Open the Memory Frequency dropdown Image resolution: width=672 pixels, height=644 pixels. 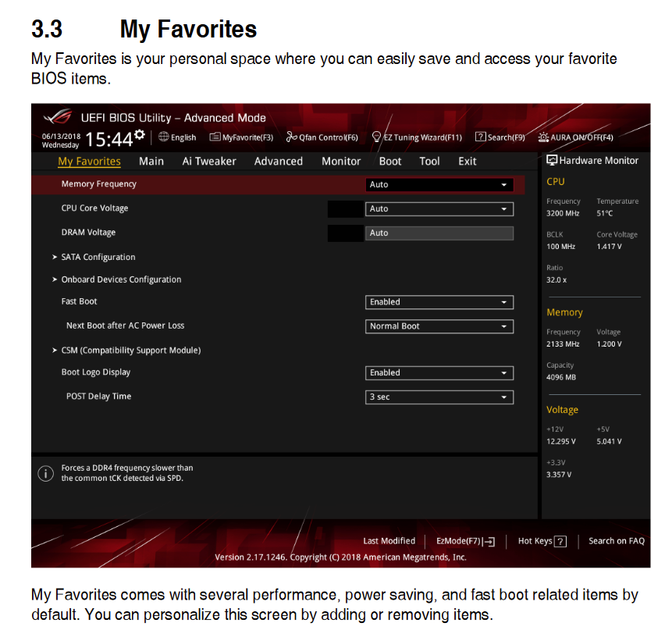tap(439, 184)
